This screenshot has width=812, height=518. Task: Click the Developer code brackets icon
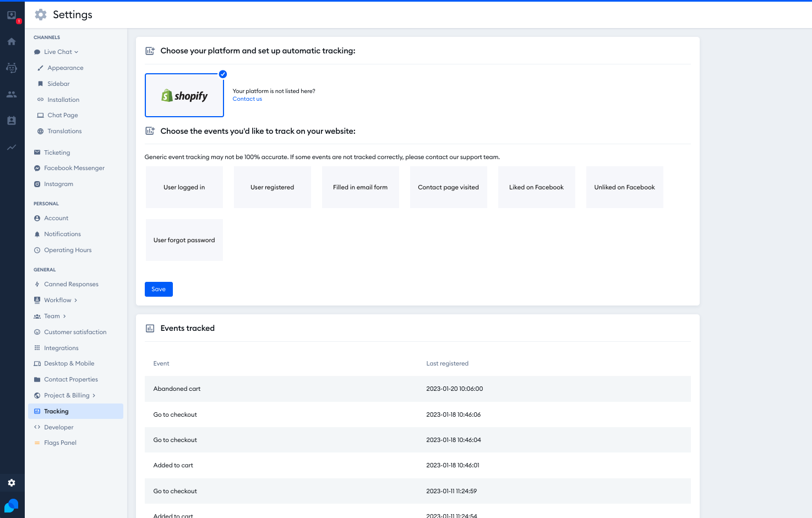[37, 427]
